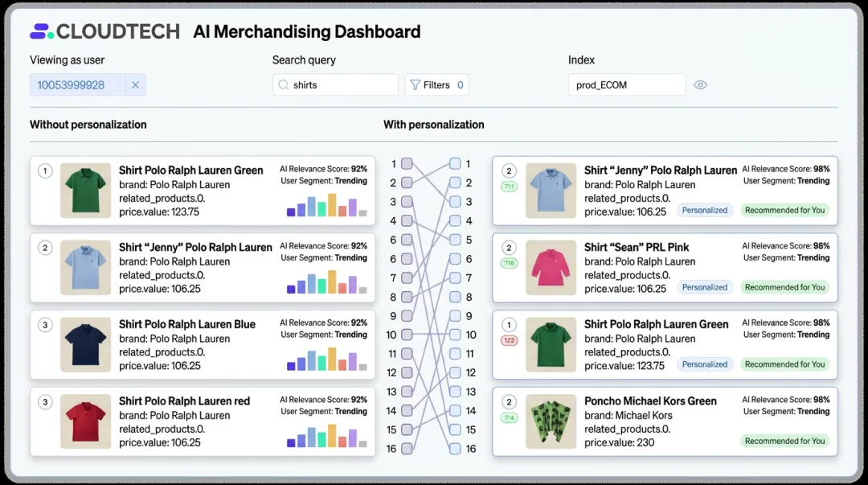Click the Without personalization heading
868x485 pixels.
[x=88, y=125]
